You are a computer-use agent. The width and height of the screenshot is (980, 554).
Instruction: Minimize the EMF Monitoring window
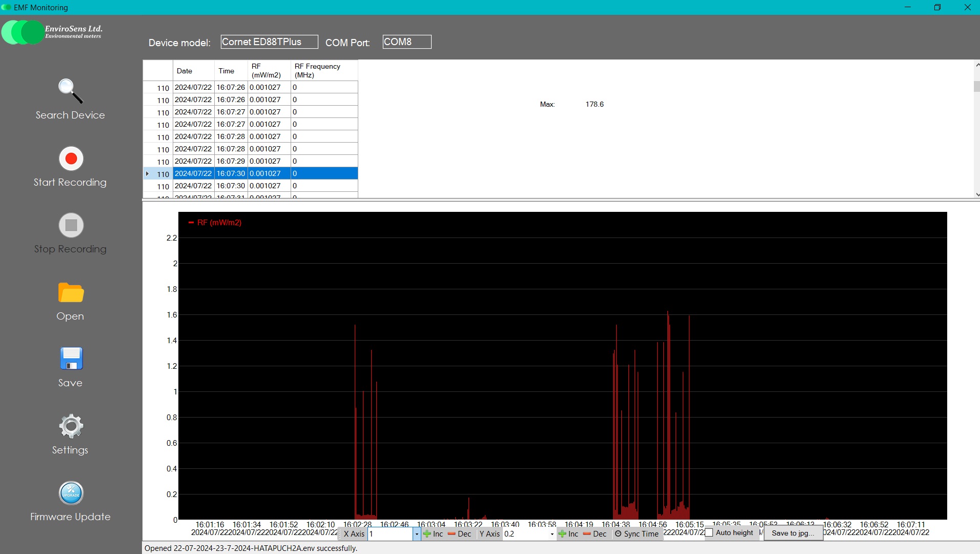click(908, 7)
